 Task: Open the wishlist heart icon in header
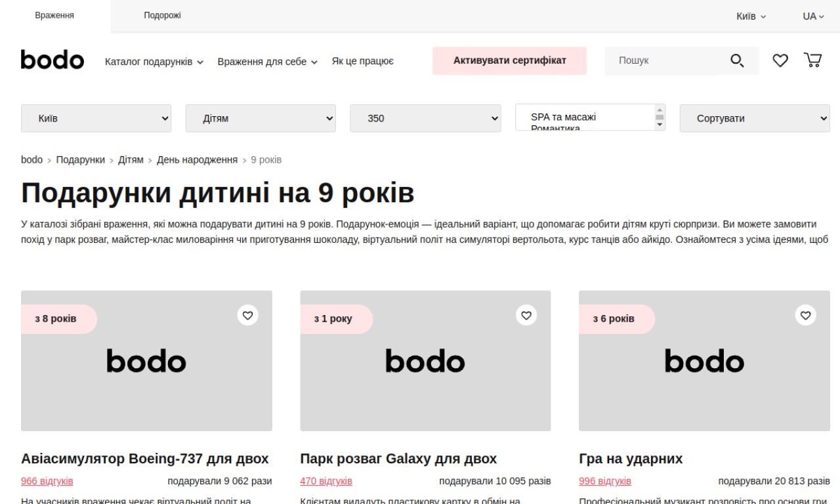pyautogui.click(x=780, y=60)
